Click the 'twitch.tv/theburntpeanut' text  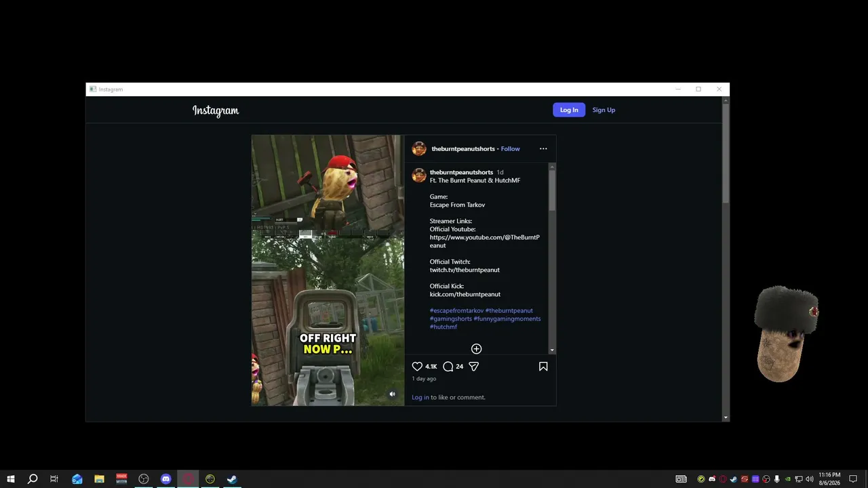[x=465, y=270]
